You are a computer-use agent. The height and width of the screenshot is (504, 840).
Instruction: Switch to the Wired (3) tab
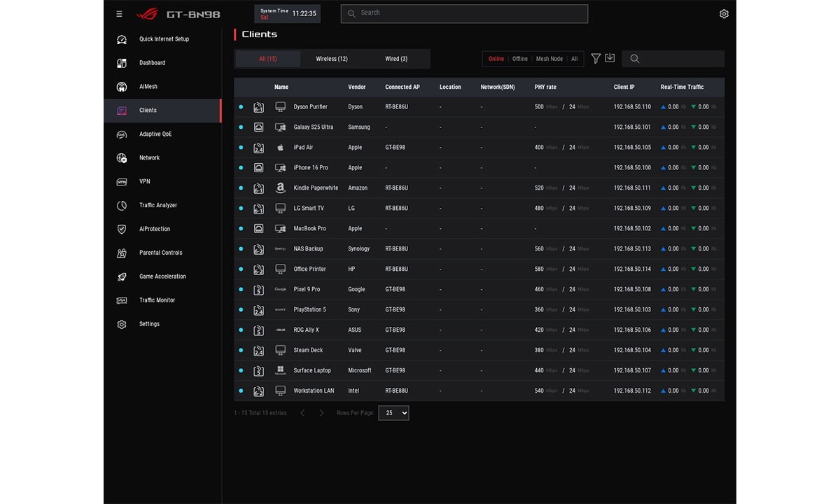pyautogui.click(x=396, y=59)
